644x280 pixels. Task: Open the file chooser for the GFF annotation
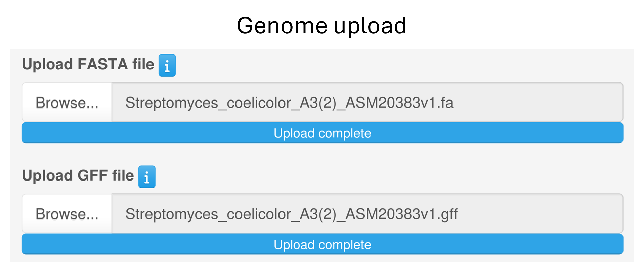pyautogui.click(x=67, y=214)
